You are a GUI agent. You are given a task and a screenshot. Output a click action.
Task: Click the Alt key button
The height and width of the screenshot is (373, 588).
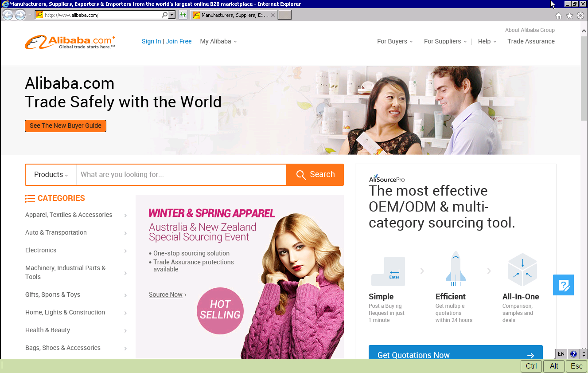554,366
